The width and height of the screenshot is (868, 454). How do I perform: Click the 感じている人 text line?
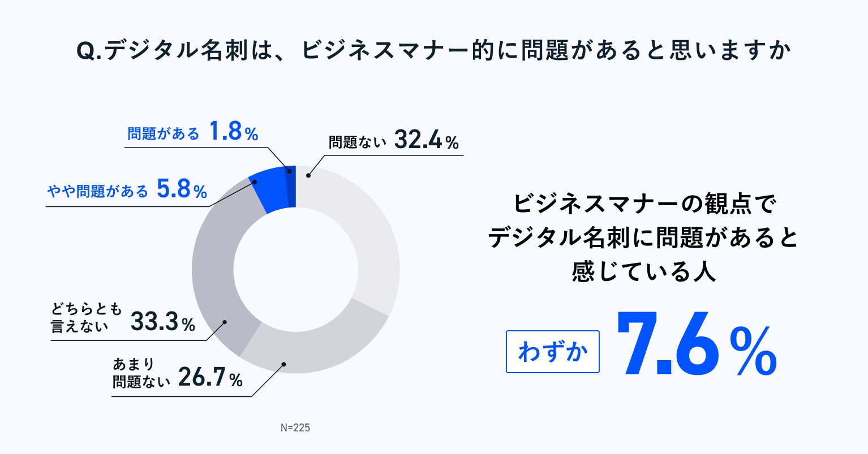643,272
